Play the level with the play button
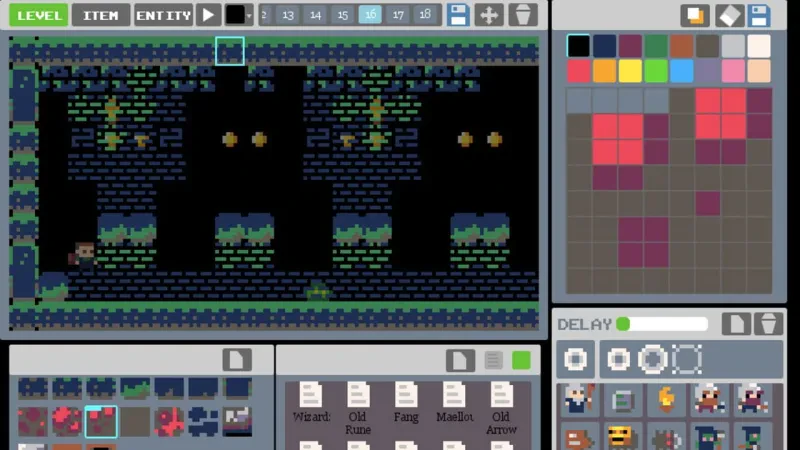The image size is (800, 450). coord(208,15)
